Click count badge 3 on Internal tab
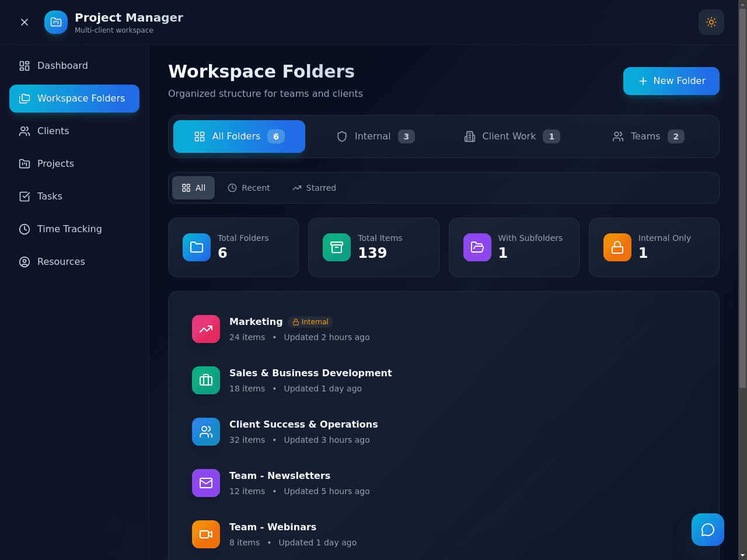Viewport: 747px width, 560px height. (x=406, y=136)
